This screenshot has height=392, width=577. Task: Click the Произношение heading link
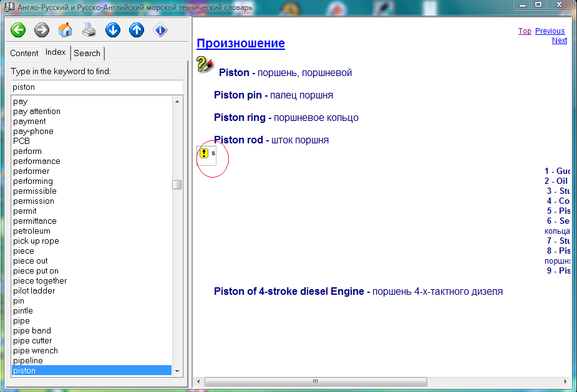click(x=241, y=44)
